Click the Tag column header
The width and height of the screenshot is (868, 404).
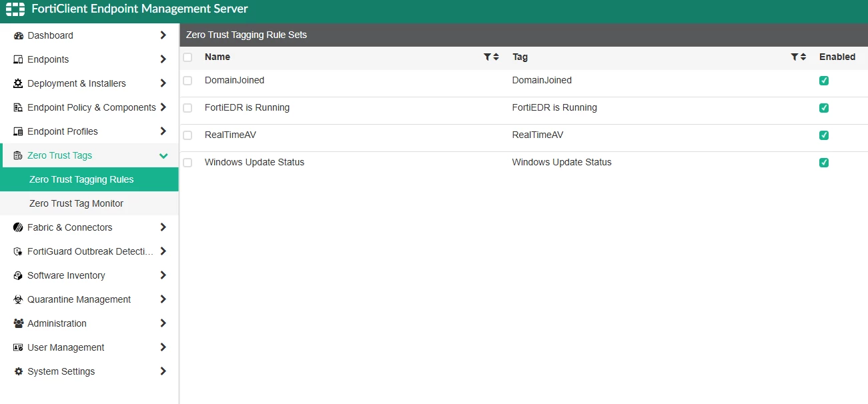click(x=520, y=57)
